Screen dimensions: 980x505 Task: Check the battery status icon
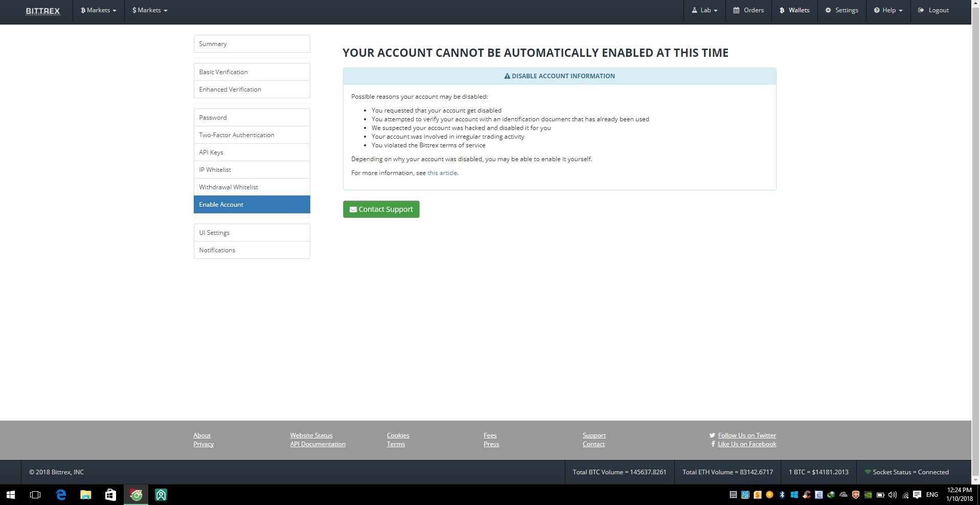click(880, 495)
